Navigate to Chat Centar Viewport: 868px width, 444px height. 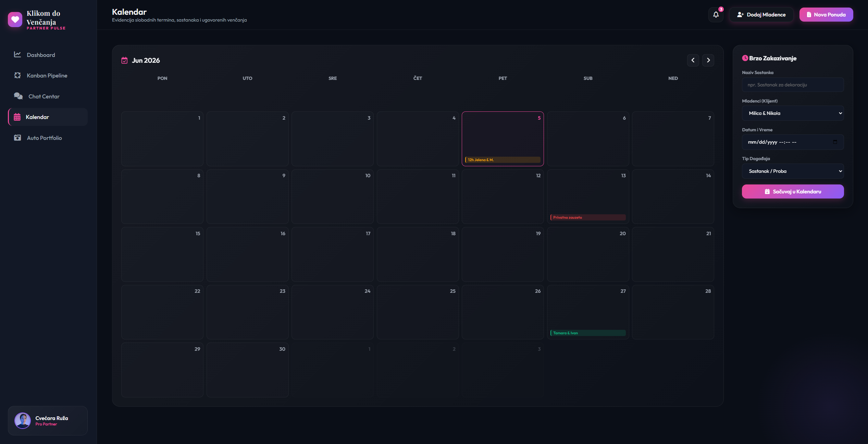click(48, 96)
